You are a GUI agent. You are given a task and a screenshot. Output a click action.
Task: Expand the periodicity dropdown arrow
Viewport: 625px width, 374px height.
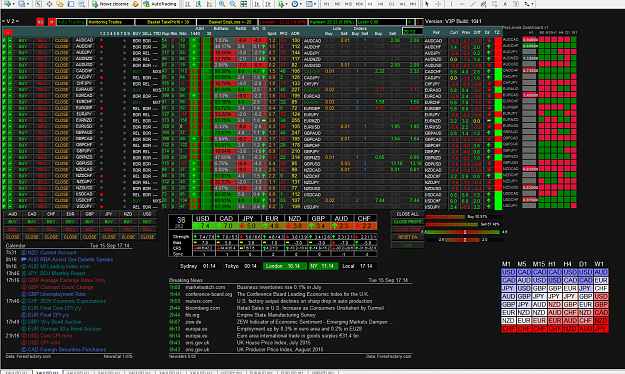[x=301, y=4]
